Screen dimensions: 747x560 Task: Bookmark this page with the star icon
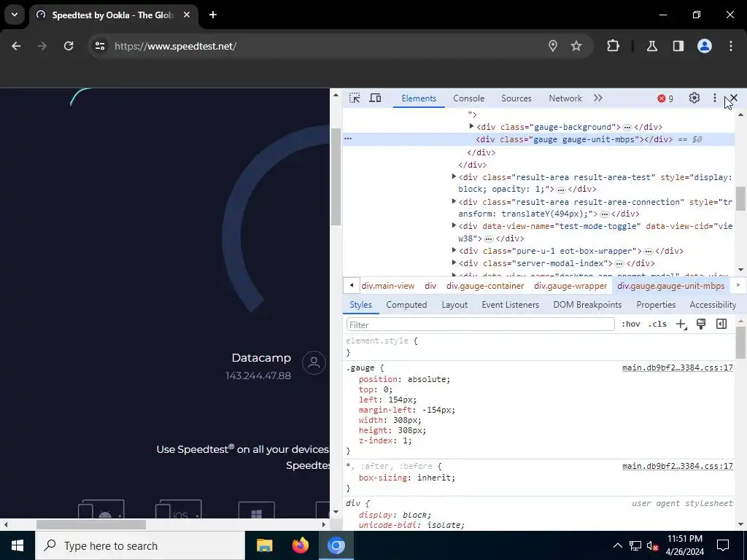pyautogui.click(x=576, y=46)
